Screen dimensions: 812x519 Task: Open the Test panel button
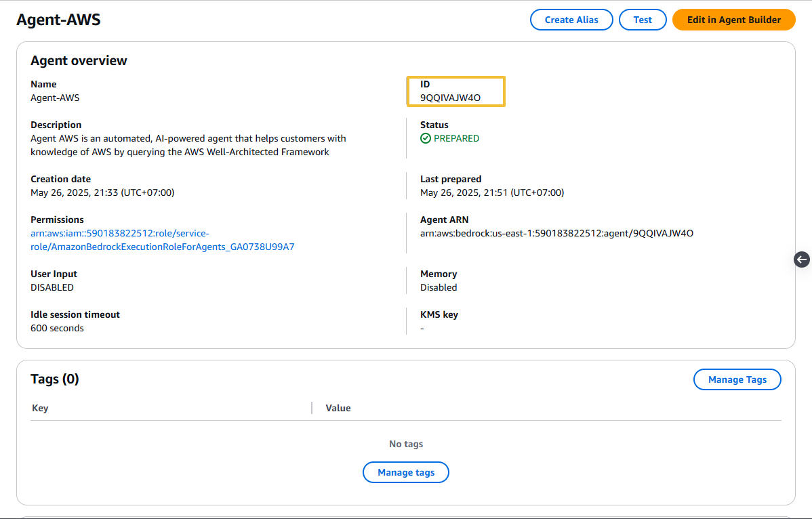pos(643,20)
